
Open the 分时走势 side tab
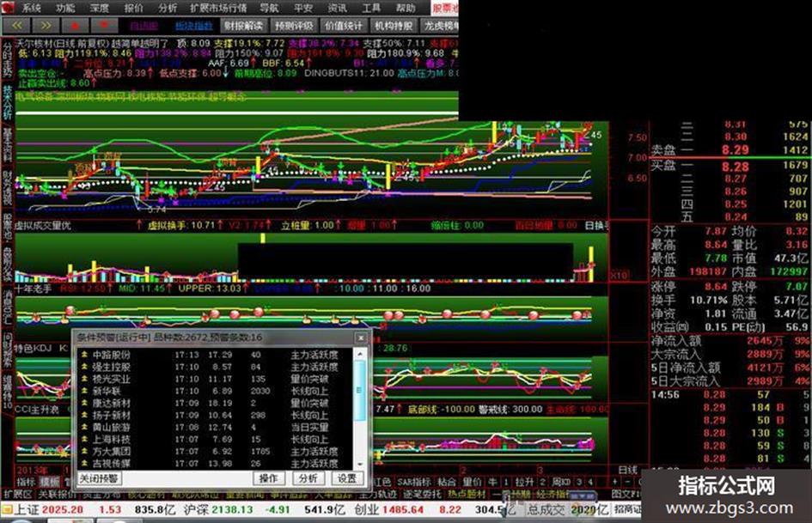(x=7, y=61)
